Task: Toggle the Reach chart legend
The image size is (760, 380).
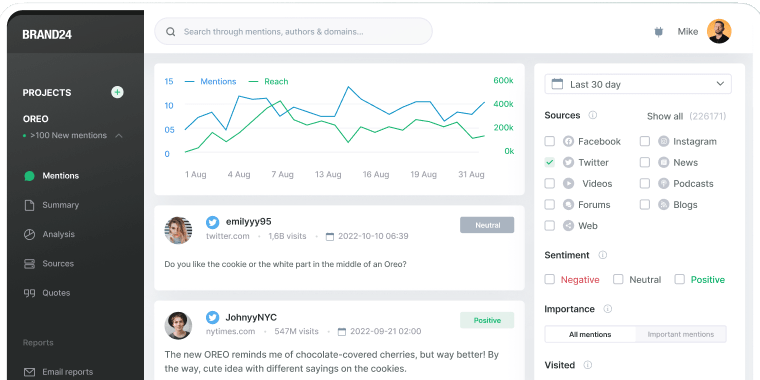Action: [x=269, y=81]
